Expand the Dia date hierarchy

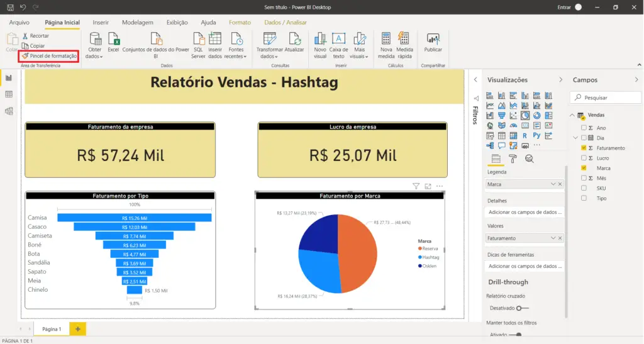(x=575, y=138)
